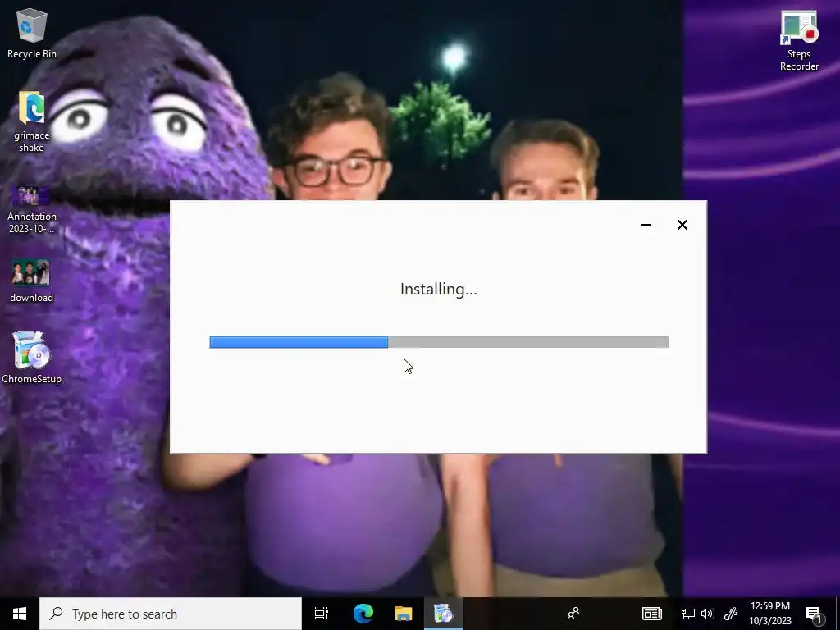Screen dimensions: 840x630
Task: Select the download image on desktop
Action: point(32,281)
